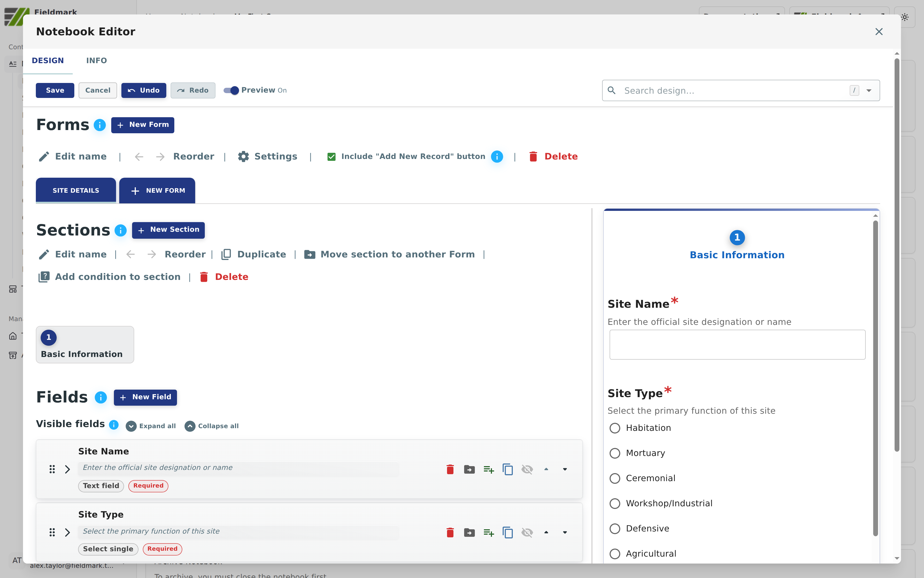
Task: Select the Site Details form tab
Action: pyautogui.click(x=76, y=190)
